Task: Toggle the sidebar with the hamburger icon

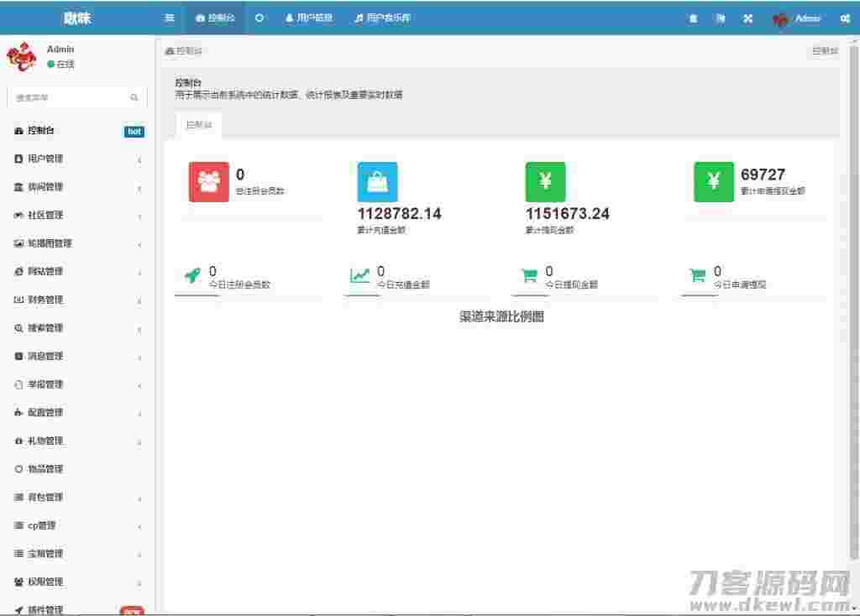Action: point(170,18)
